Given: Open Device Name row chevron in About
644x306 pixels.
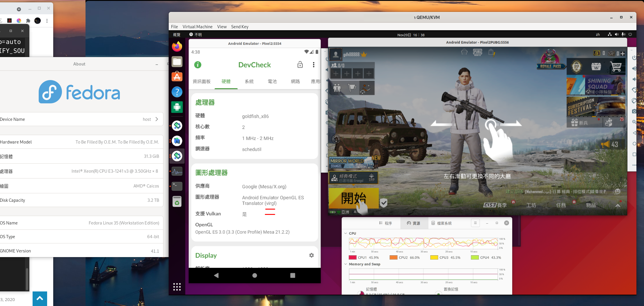Looking at the screenshot, I should point(157,119).
